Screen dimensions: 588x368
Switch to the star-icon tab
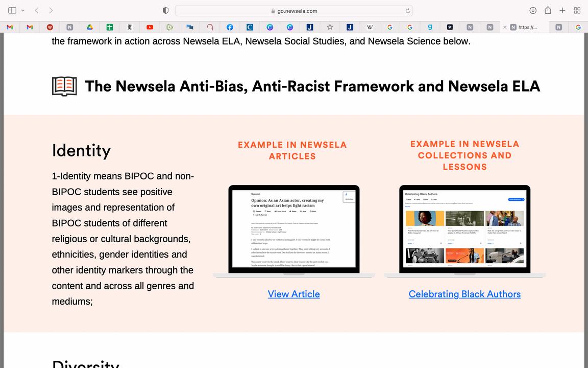(x=330, y=27)
